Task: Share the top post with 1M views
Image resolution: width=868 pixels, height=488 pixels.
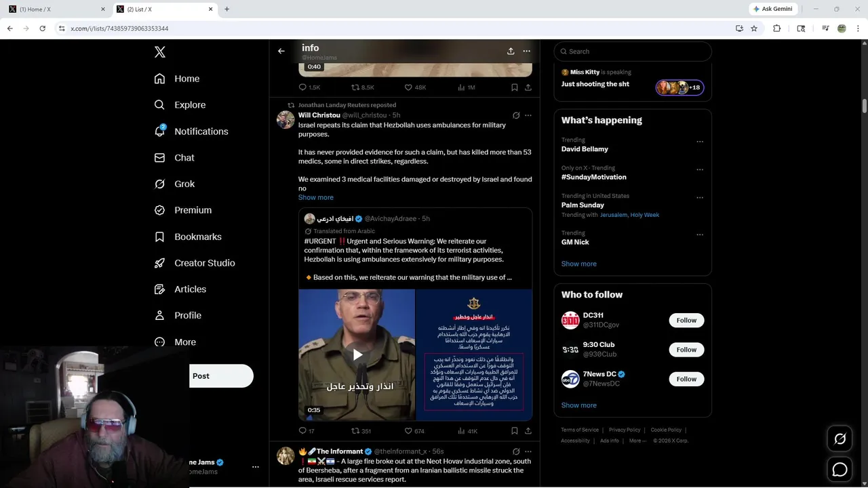Action: point(528,87)
